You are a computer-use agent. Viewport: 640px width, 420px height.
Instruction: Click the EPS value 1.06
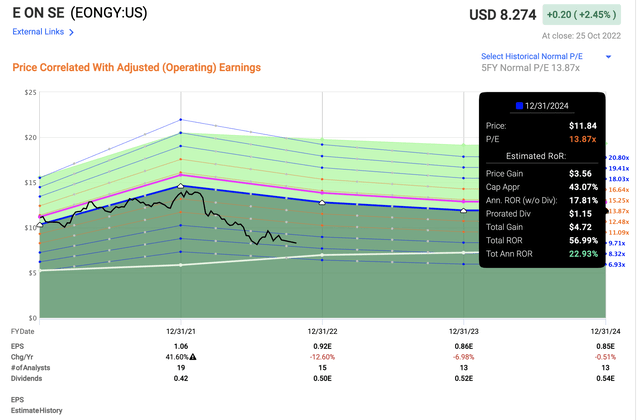(181, 346)
